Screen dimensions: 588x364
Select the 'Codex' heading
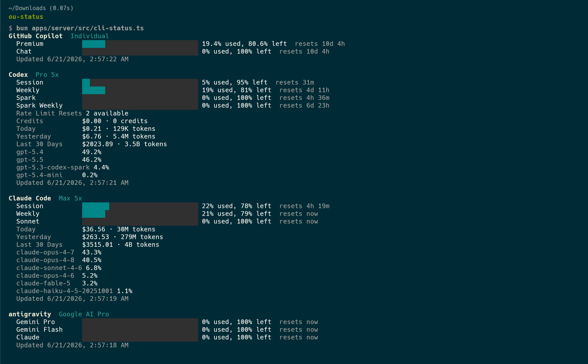[18, 75]
